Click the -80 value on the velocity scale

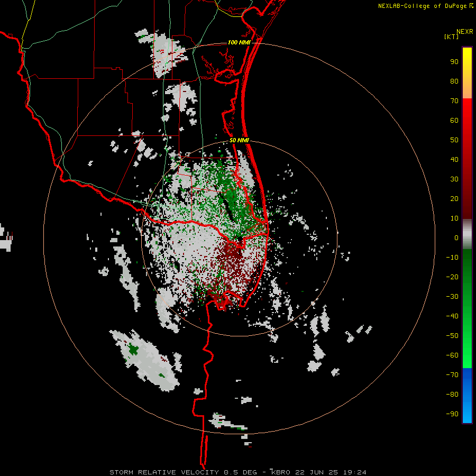click(x=452, y=395)
